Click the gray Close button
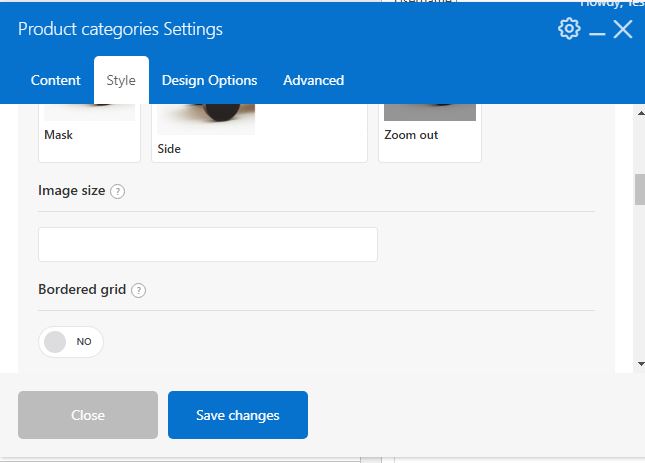 click(88, 415)
